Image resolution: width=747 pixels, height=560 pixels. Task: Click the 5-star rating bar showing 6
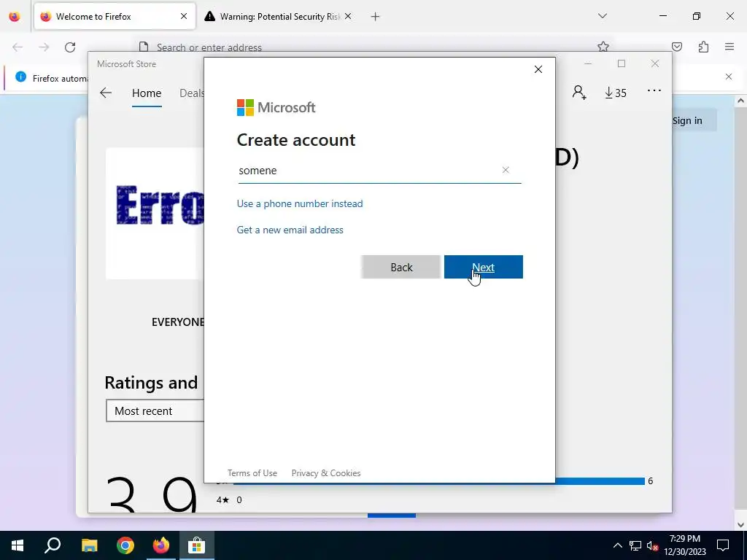pyautogui.click(x=438, y=481)
